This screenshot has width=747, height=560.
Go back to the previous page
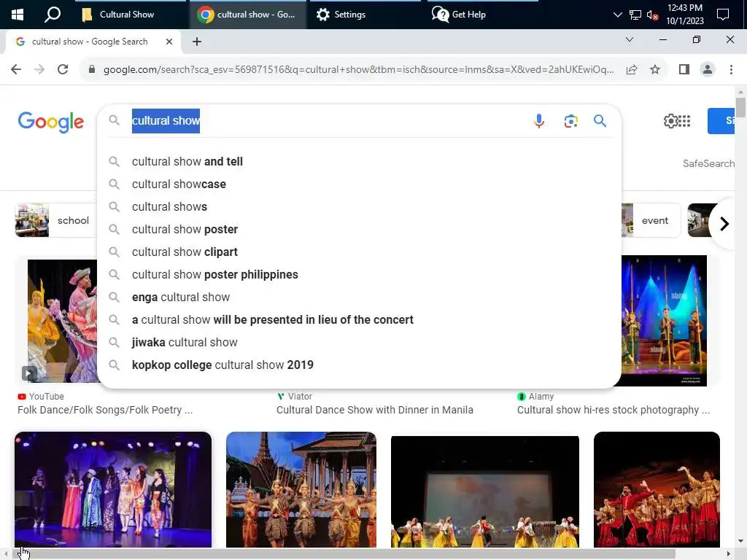click(16, 69)
